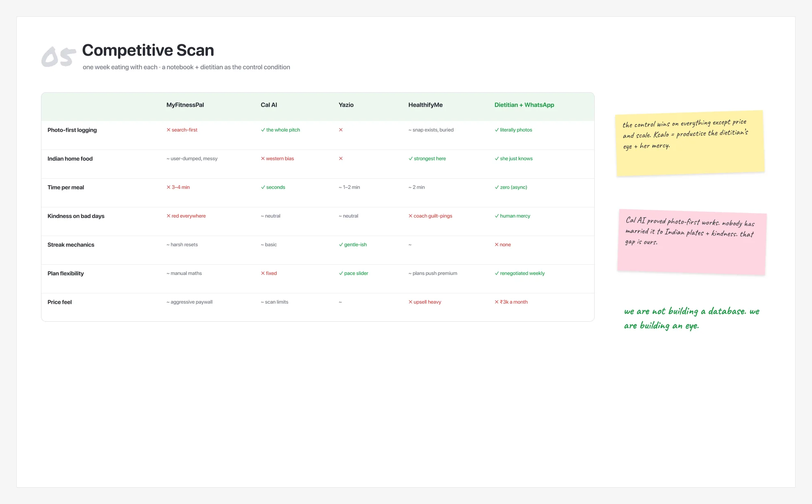Click the 'user-dumped, messy' cell
This screenshot has width=812, height=504.
pyautogui.click(x=192, y=159)
